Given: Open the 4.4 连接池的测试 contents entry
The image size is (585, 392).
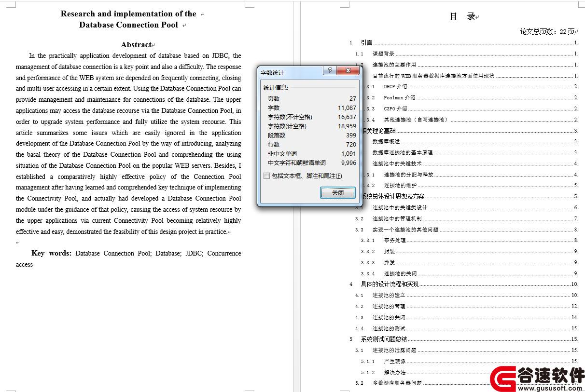Looking at the screenshot, I should tap(467, 328).
